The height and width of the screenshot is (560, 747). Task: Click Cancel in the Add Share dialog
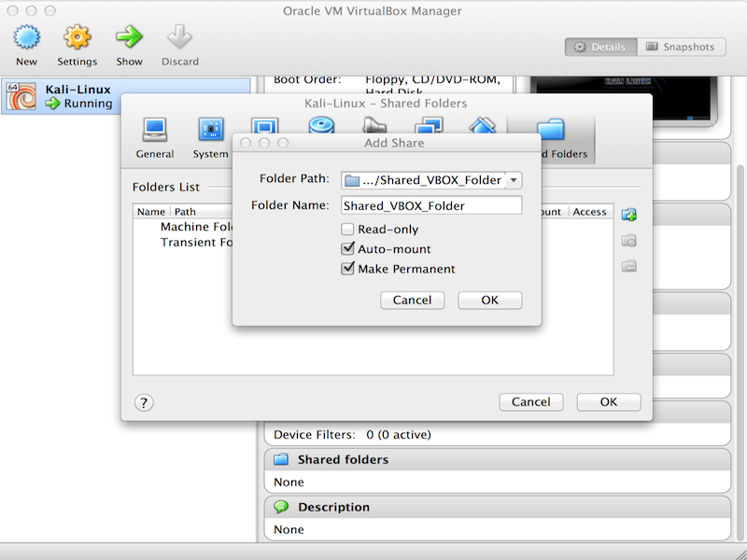412,300
